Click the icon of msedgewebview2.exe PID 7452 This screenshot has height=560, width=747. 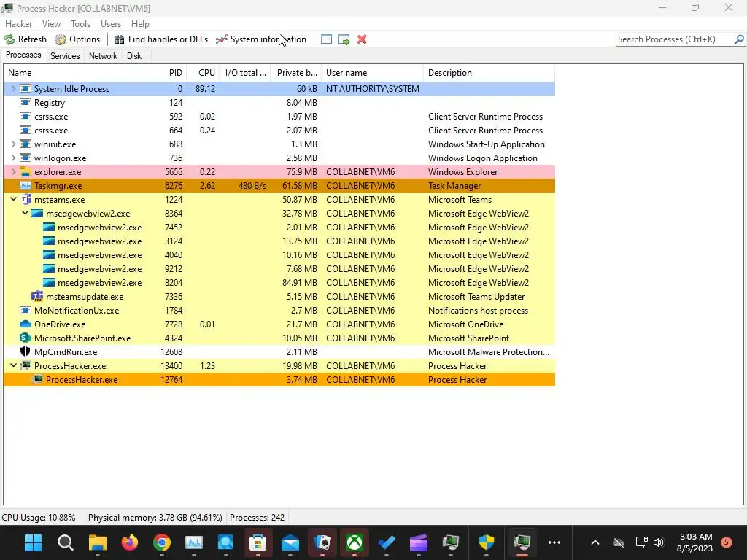click(49, 227)
